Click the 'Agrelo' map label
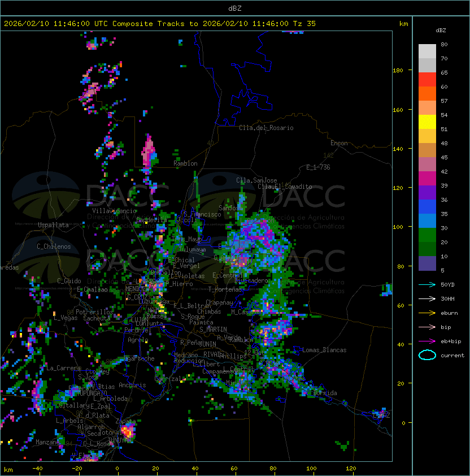The width and height of the screenshot is (470, 476). 138,340
